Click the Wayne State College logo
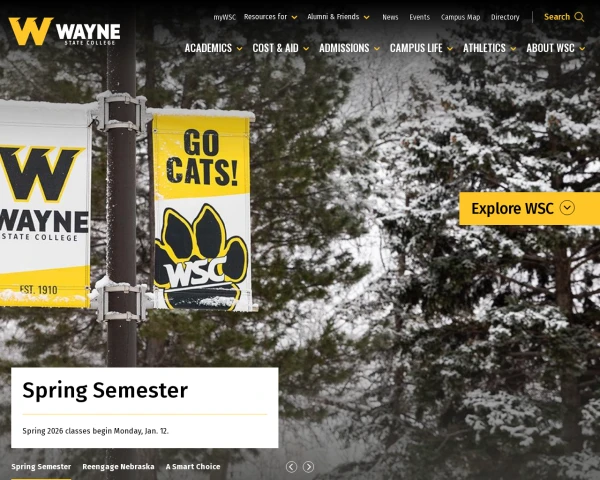The width and height of the screenshot is (600, 480). (64, 31)
